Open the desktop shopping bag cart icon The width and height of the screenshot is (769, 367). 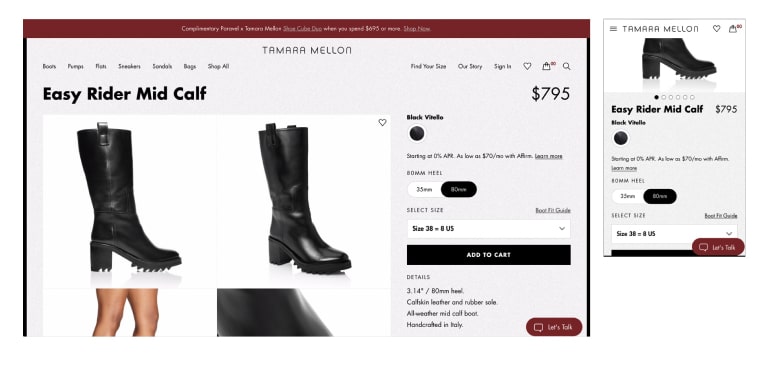coord(546,66)
